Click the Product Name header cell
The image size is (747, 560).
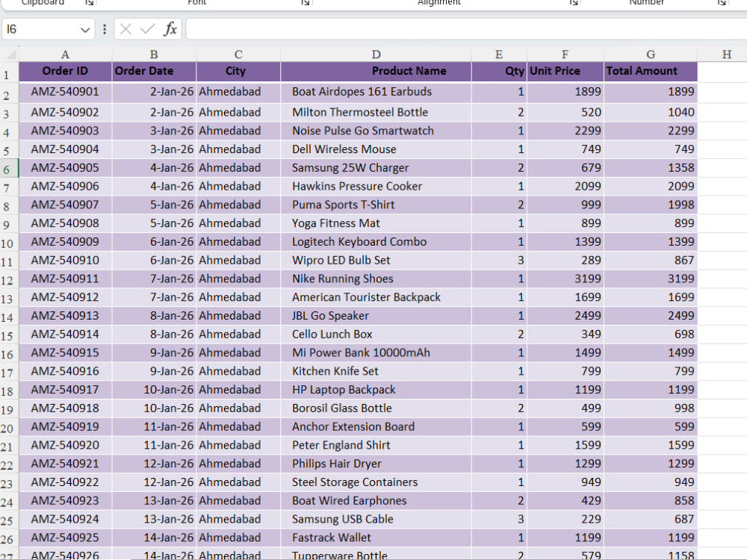(376, 72)
